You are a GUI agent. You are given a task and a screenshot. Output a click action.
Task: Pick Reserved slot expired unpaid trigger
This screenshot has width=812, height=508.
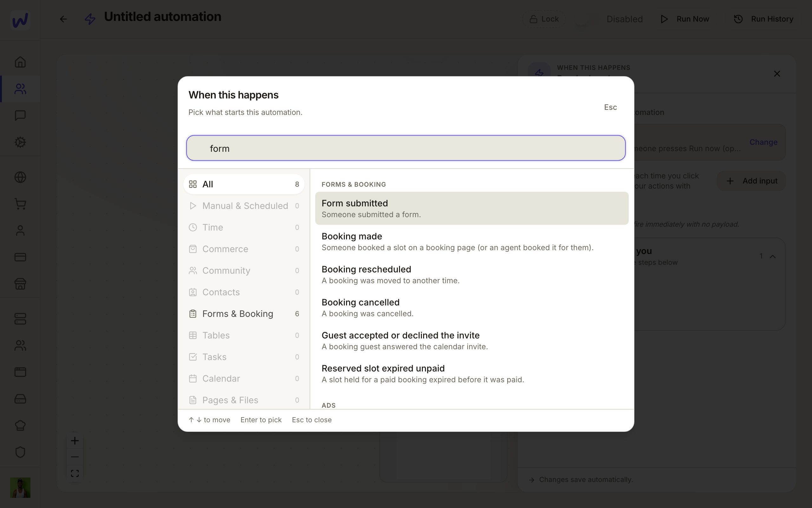(x=472, y=374)
